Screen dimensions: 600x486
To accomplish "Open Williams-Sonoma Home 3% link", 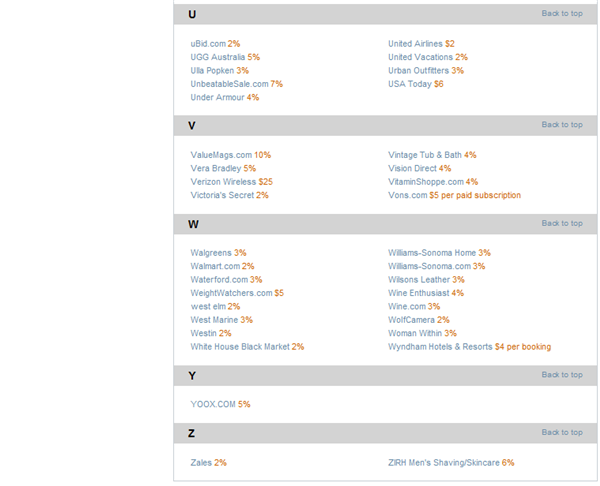I will pyautogui.click(x=439, y=253).
